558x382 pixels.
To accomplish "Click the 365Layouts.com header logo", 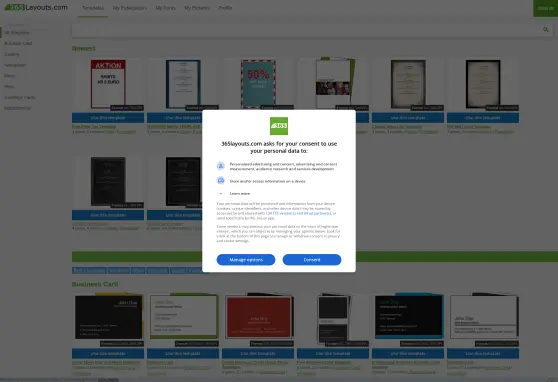I will point(36,7).
